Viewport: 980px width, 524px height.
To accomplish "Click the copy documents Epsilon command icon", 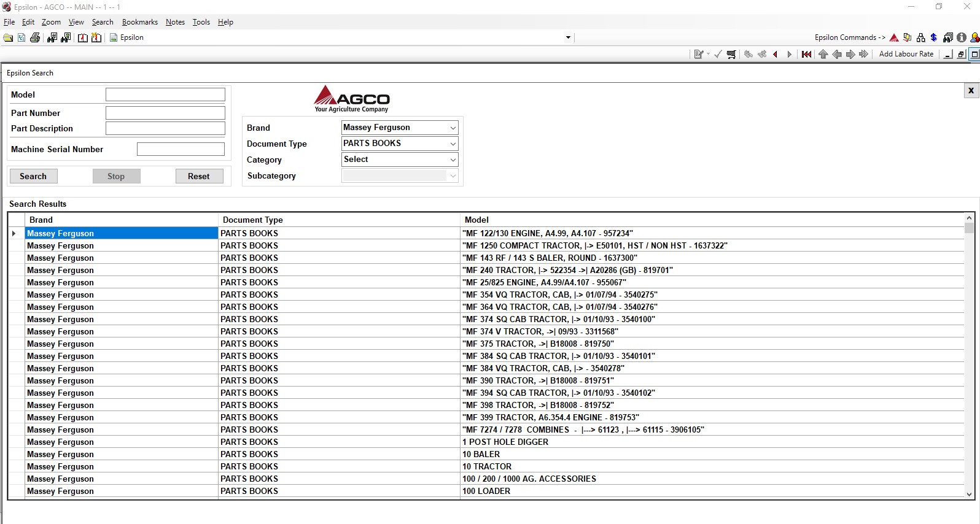I will point(908,37).
